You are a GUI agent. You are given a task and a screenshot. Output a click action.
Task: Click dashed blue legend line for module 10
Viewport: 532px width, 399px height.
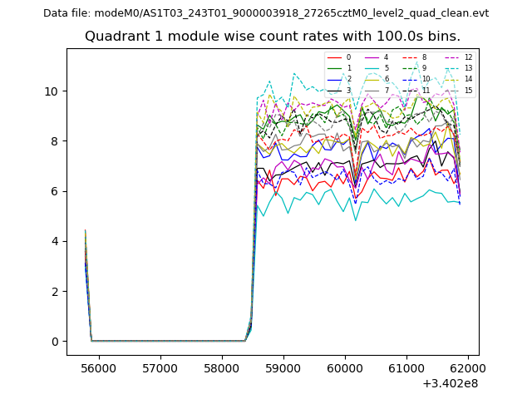point(408,79)
